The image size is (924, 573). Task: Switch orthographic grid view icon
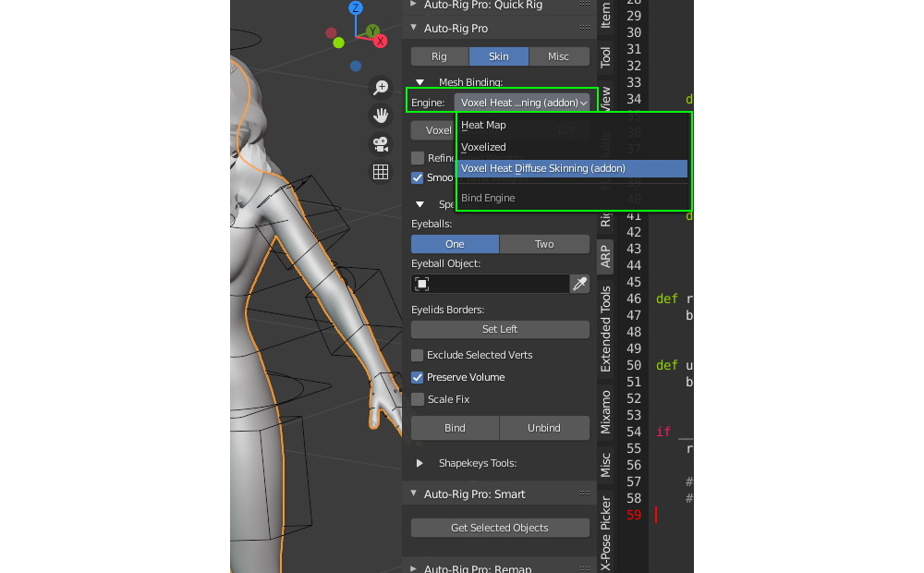pyautogui.click(x=381, y=172)
